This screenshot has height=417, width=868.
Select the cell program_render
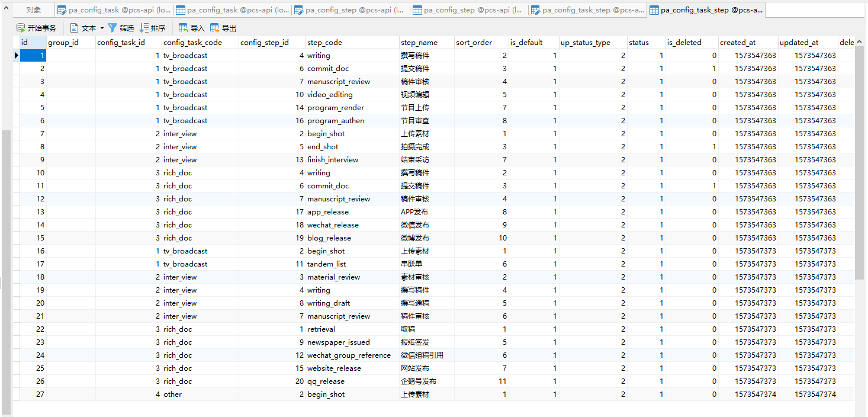tap(352, 108)
